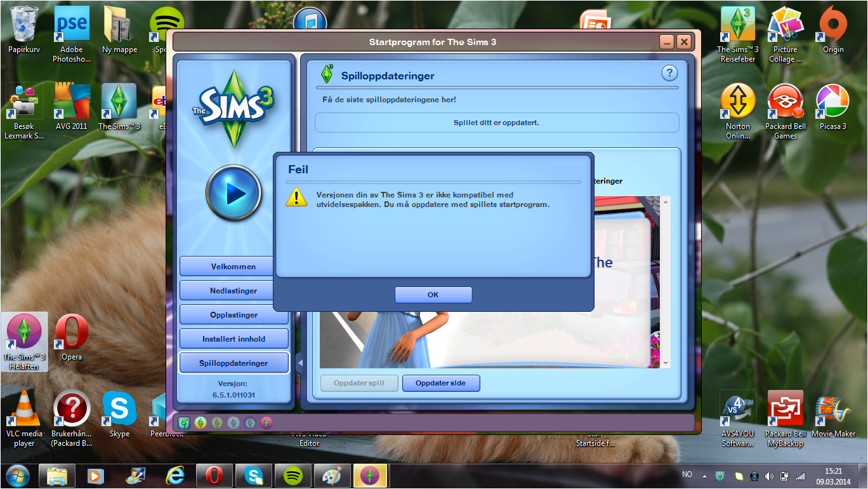Click the NO language indicator
This screenshot has width=868, height=489.
[x=687, y=474]
